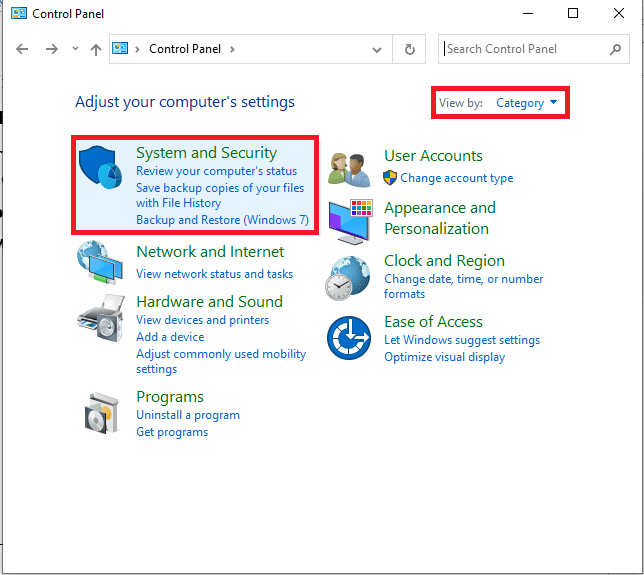Open the Ease of Access icon
This screenshot has width=644, height=575.
point(349,338)
